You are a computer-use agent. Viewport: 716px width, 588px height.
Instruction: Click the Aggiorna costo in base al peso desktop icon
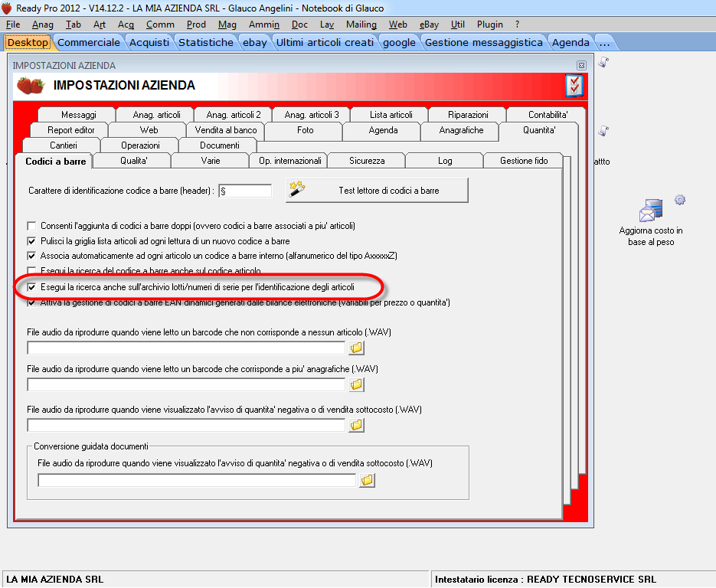click(x=651, y=223)
